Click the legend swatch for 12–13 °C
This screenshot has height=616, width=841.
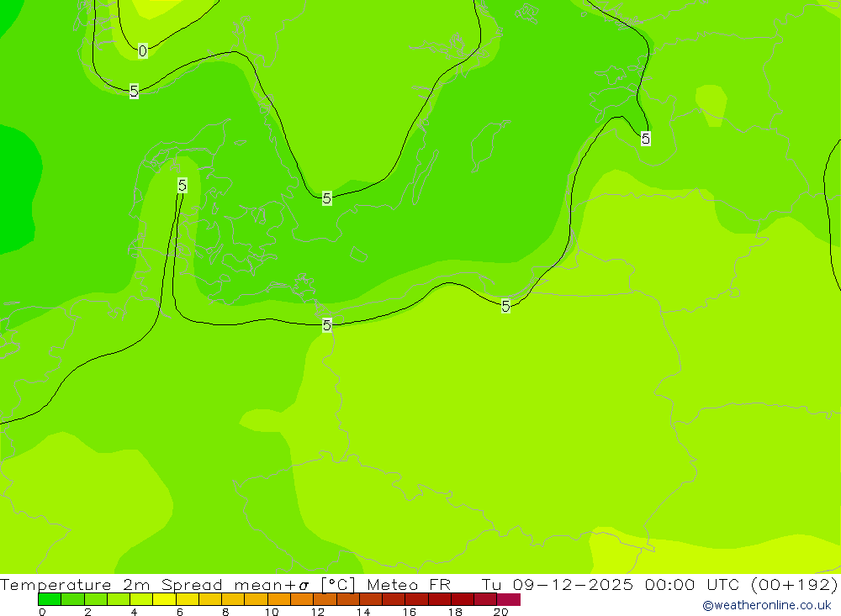point(325,599)
